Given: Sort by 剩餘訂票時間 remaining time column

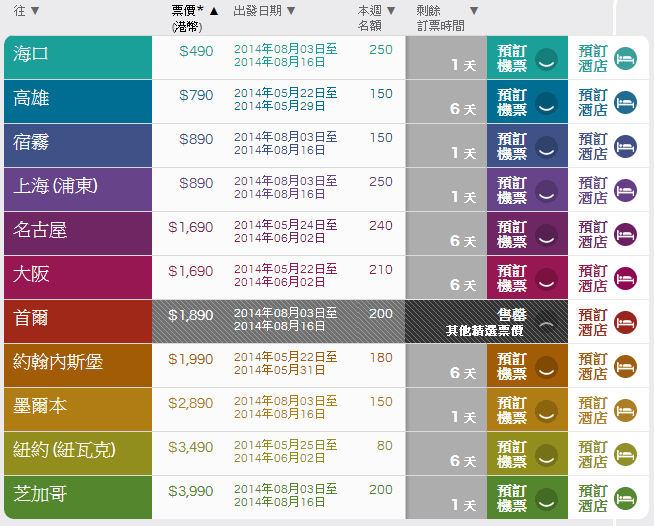Looking at the screenshot, I should click(x=473, y=11).
